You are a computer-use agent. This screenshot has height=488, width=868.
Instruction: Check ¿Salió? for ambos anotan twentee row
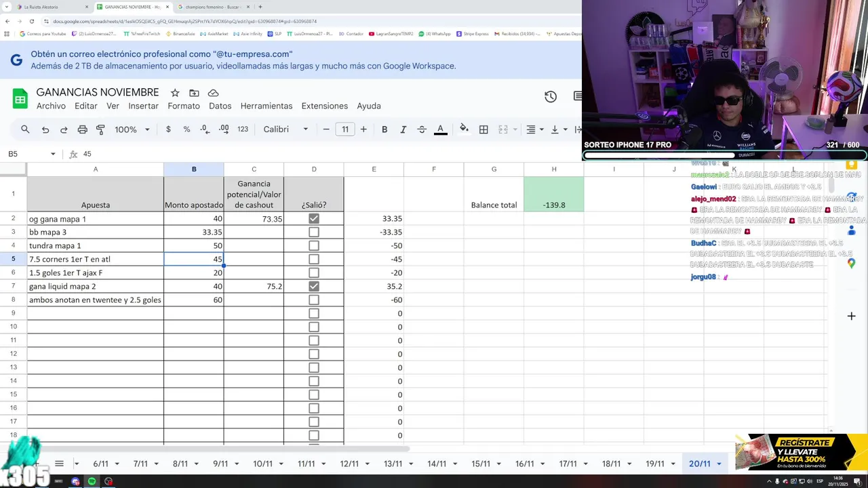click(x=313, y=300)
